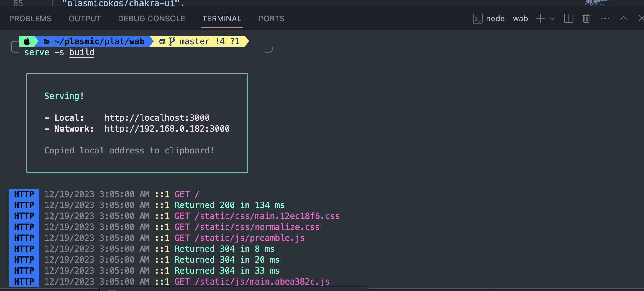Click the terminal icon beside node - wab
Image resolution: width=644 pixels, height=291 pixels.
[477, 19]
